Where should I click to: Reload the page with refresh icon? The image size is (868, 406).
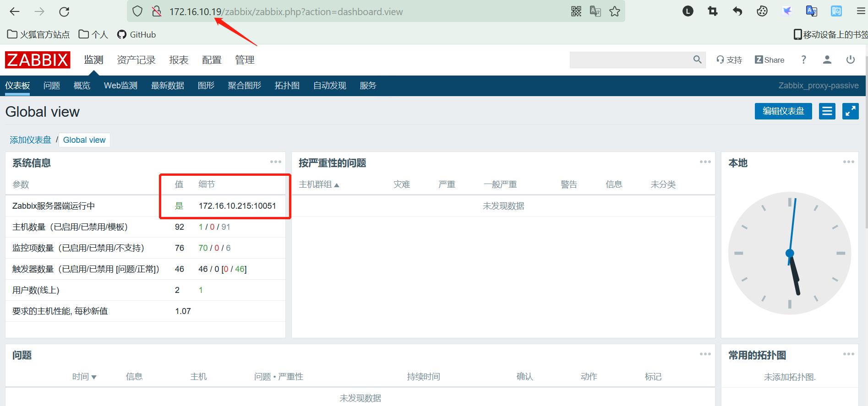pyautogui.click(x=64, y=11)
